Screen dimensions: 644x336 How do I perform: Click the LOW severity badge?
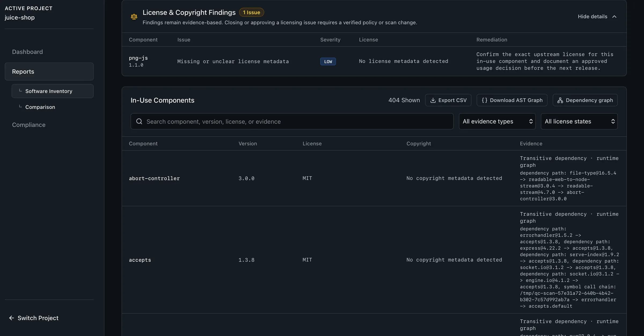click(x=328, y=61)
